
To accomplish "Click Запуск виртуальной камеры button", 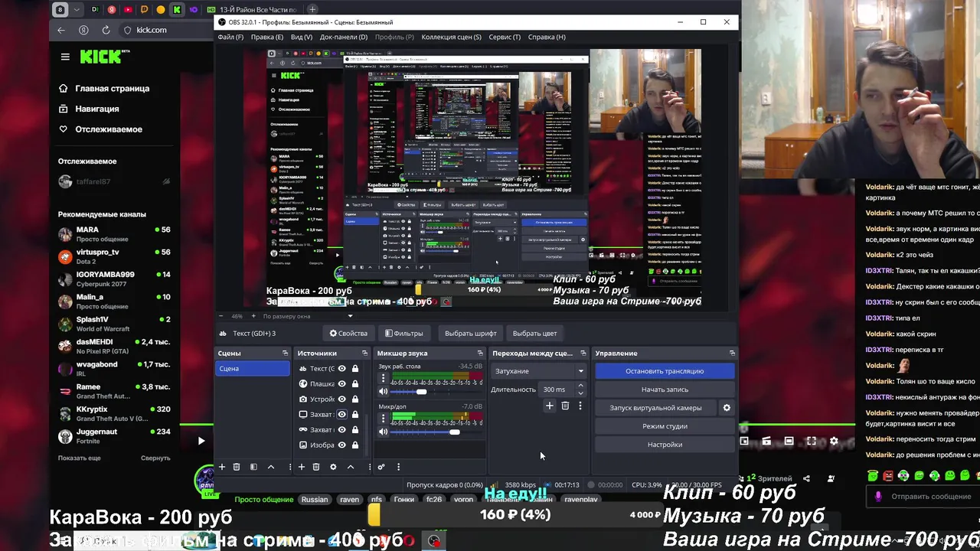I will click(655, 408).
